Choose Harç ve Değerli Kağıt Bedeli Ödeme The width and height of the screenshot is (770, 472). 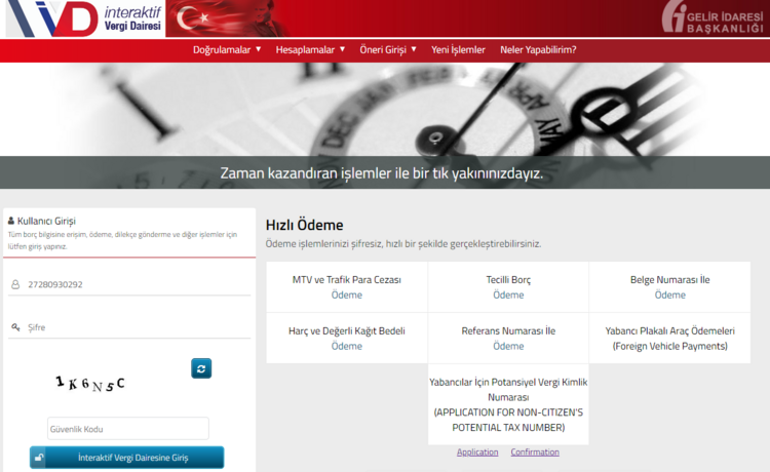pyautogui.click(x=347, y=346)
